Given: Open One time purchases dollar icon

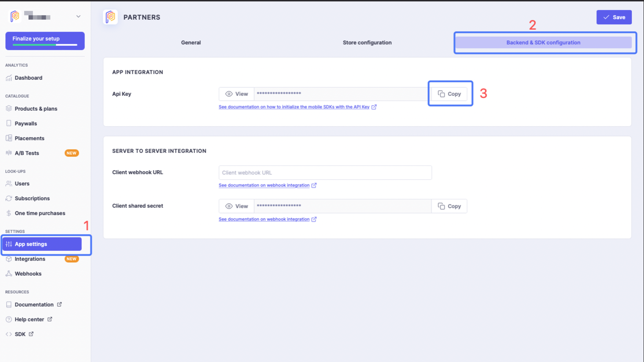Looking at the screenshot, I should 9,213.
